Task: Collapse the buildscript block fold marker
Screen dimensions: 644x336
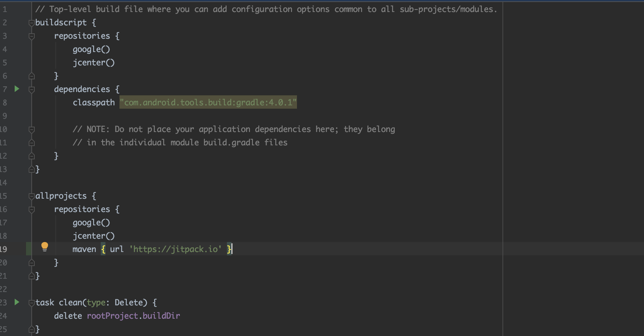Action: pyautogui.click(x=32, y=23)
